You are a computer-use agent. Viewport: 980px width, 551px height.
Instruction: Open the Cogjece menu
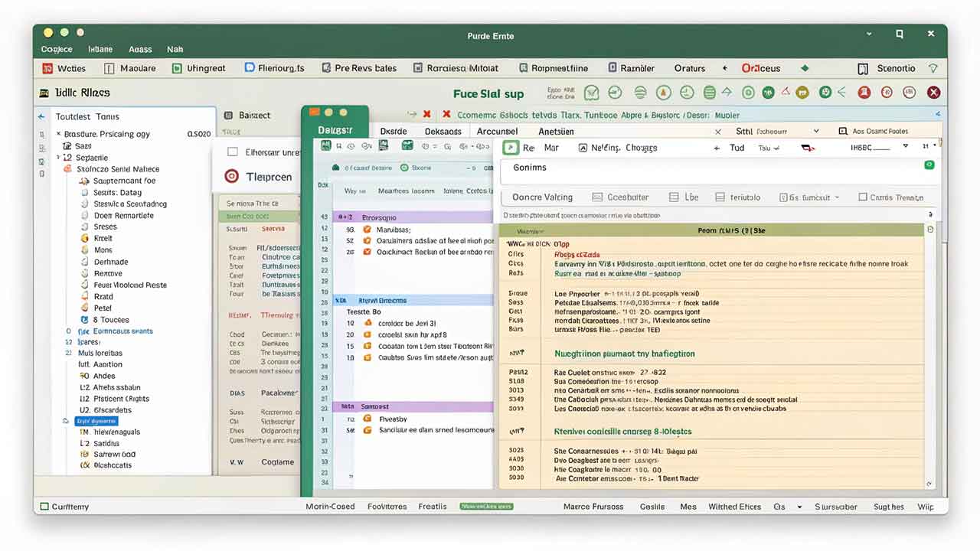pyautogui.click(x=56, y=49)
